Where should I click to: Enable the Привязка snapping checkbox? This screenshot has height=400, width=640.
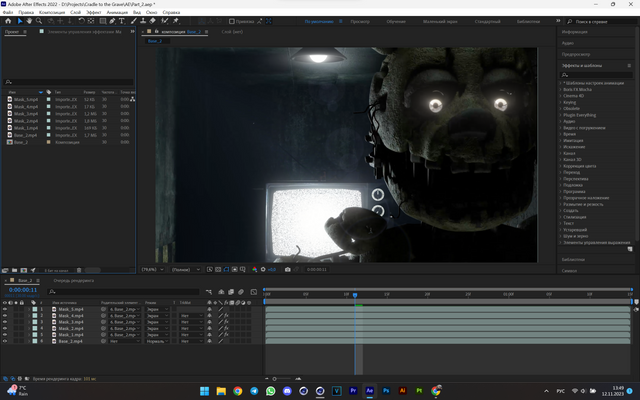pos(233,20)
